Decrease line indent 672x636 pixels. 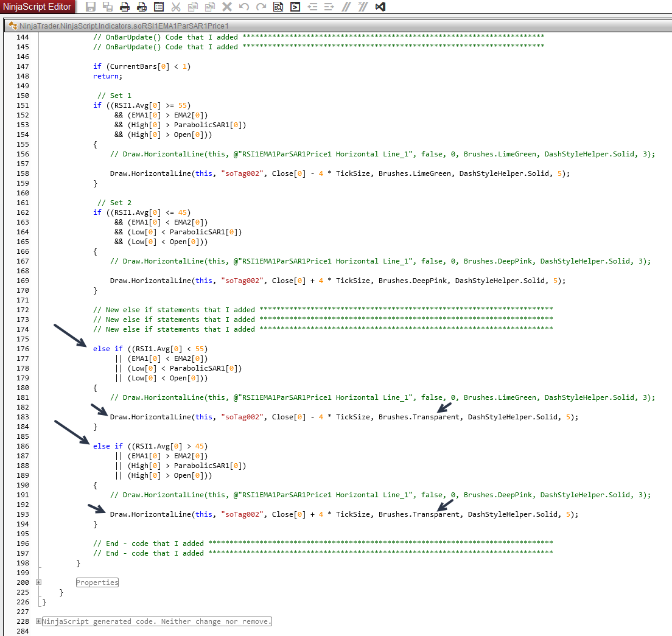(x=312, y=7)
